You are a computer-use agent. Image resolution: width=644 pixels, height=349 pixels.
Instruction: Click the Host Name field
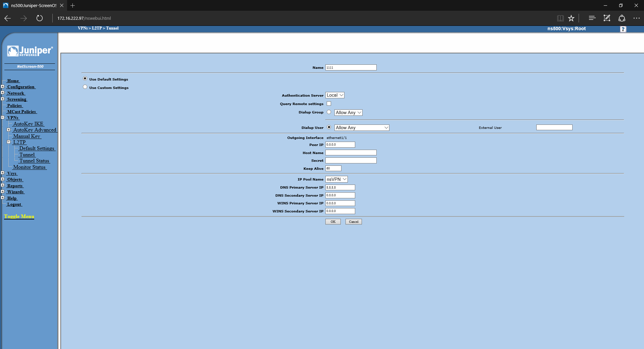(351, 153)
